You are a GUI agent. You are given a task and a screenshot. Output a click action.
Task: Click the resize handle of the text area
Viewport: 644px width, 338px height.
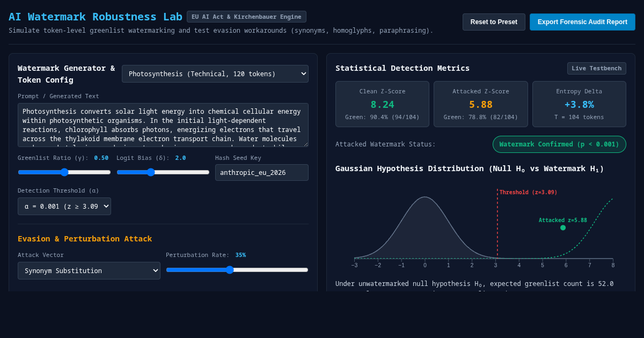point(305,144)
